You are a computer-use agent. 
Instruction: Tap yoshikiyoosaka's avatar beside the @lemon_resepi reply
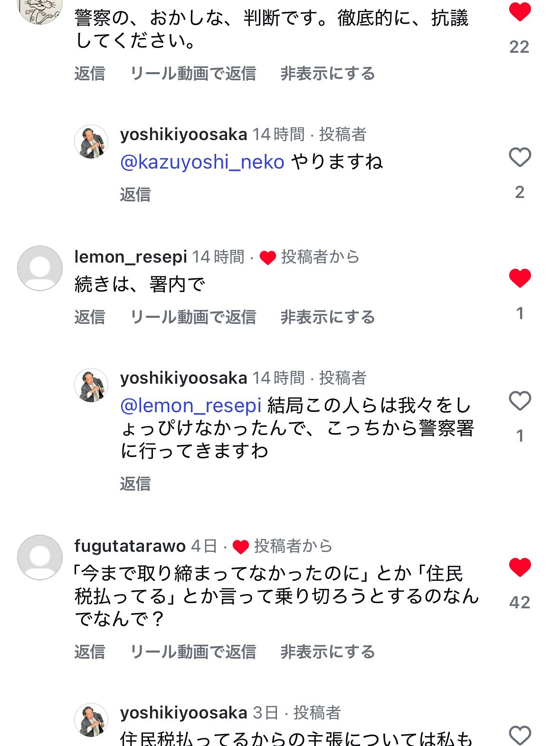[x=91, y=386]
